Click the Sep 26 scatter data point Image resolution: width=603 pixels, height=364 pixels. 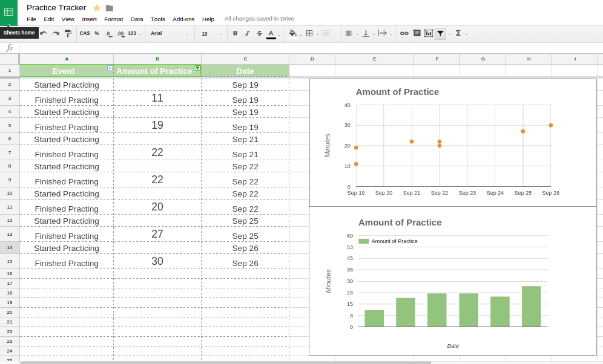(x=551, y=125)
